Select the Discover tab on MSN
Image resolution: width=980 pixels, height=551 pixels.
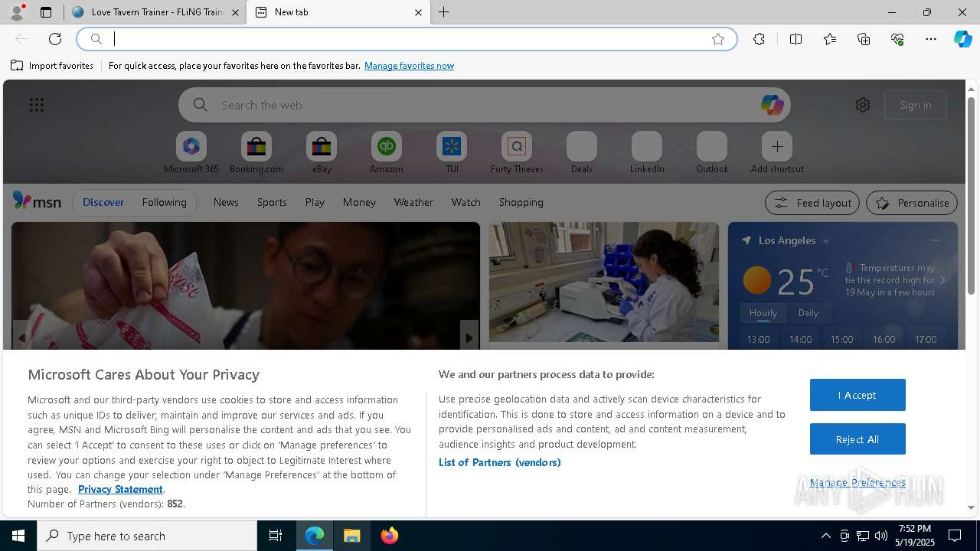click(103, 202)
